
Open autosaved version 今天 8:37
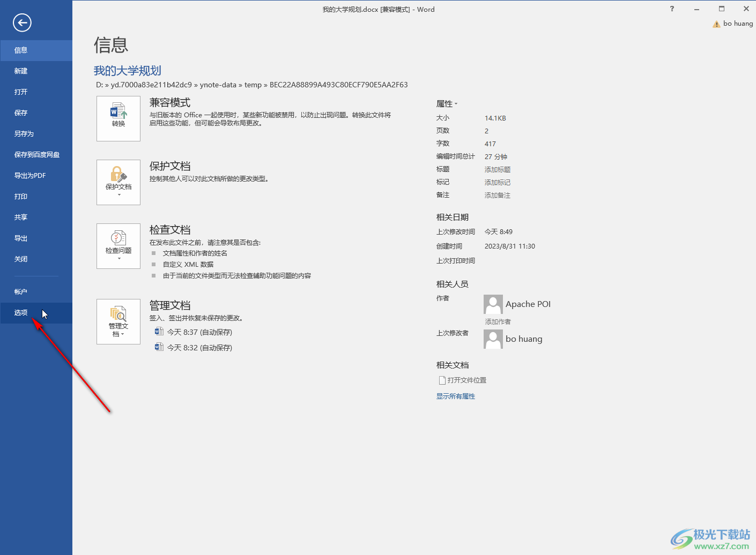point(194,332)
